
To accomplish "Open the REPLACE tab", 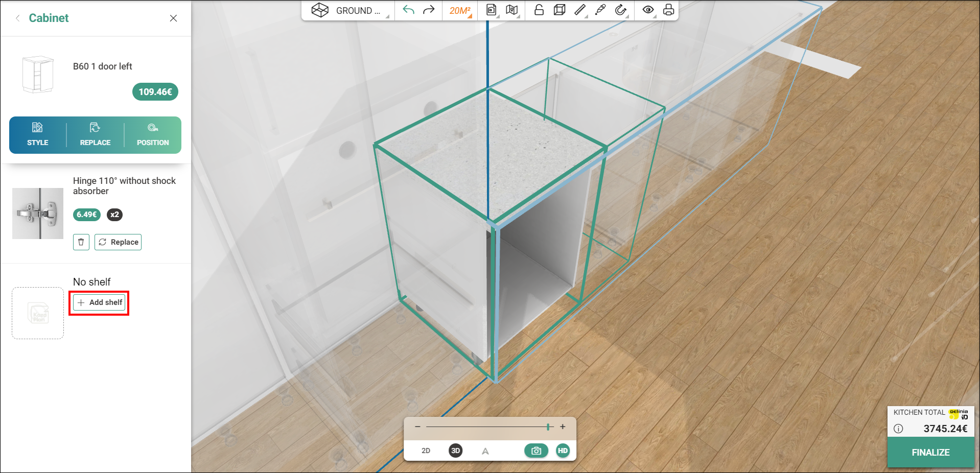I will 95,135.
